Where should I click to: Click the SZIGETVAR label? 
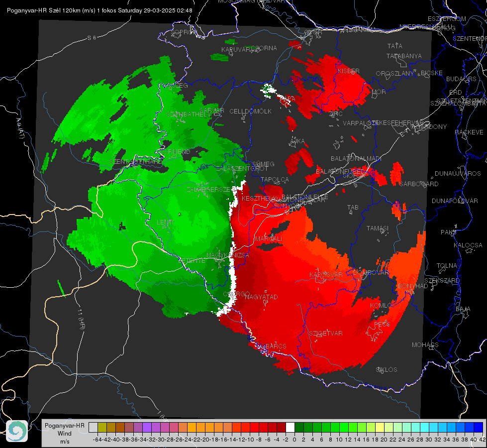(x=326, y=333)
